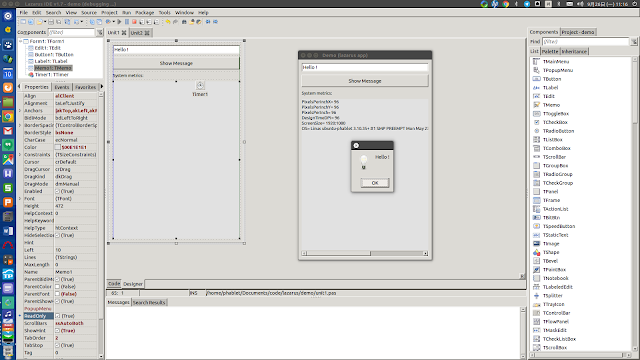The width and height of the screenshot is (640, 360).
Task: Toggle the HideSelection property checkbox
Action: pos(58,236)
